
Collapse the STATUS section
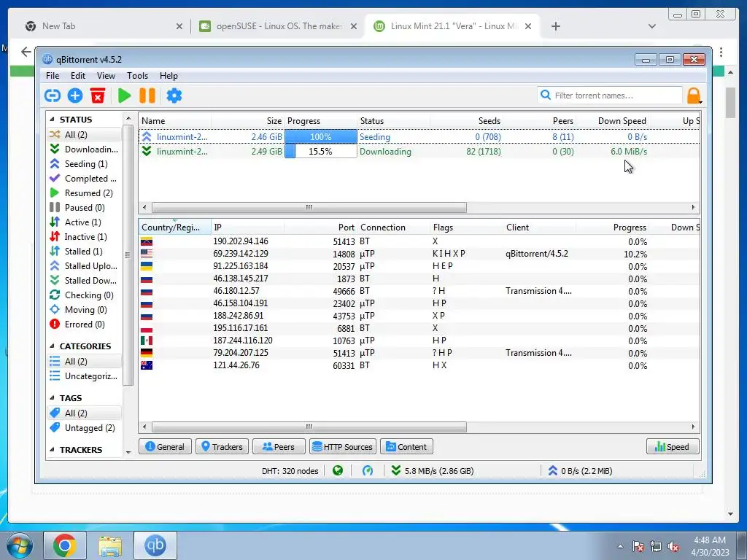pyautogui.click(x=53, y=120)
